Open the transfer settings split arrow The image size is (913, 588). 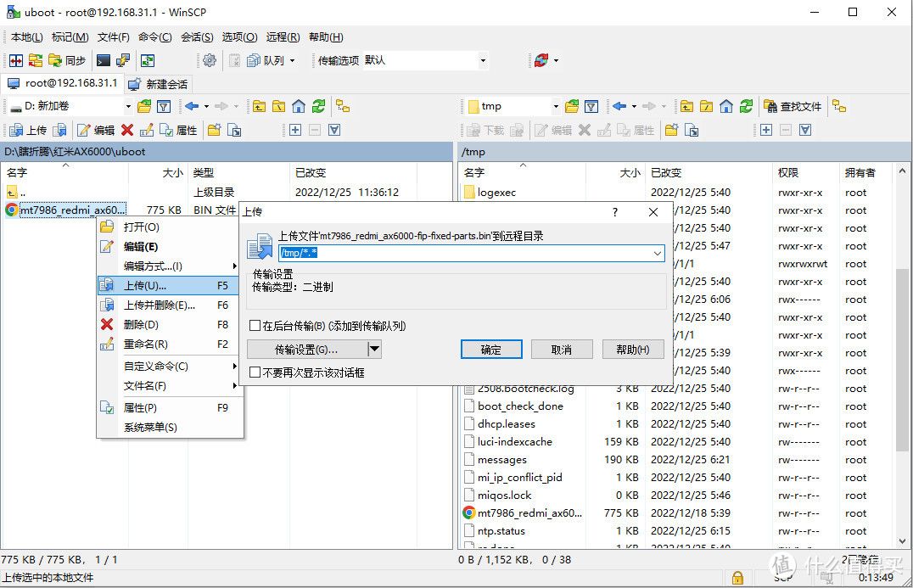[374, 350]
